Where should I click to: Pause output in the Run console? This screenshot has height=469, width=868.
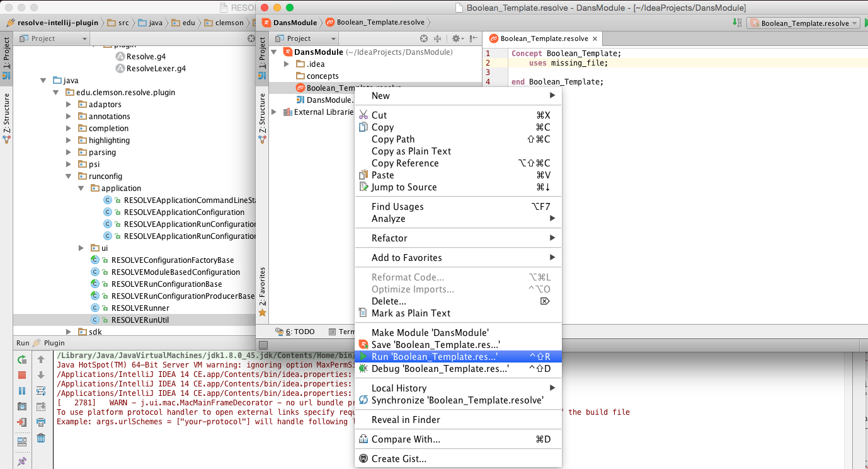coord(21,390)
